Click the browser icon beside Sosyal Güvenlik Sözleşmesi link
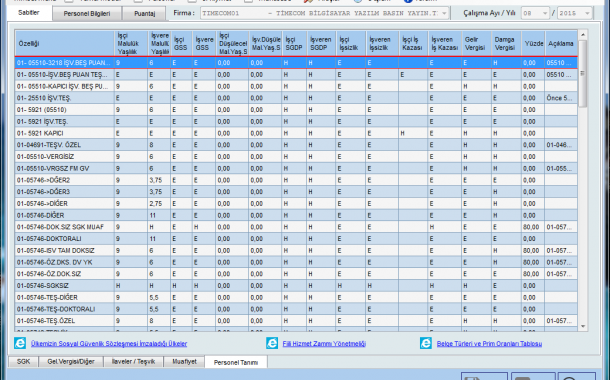Viewport: 610px width, 380px height. [20, 343]
